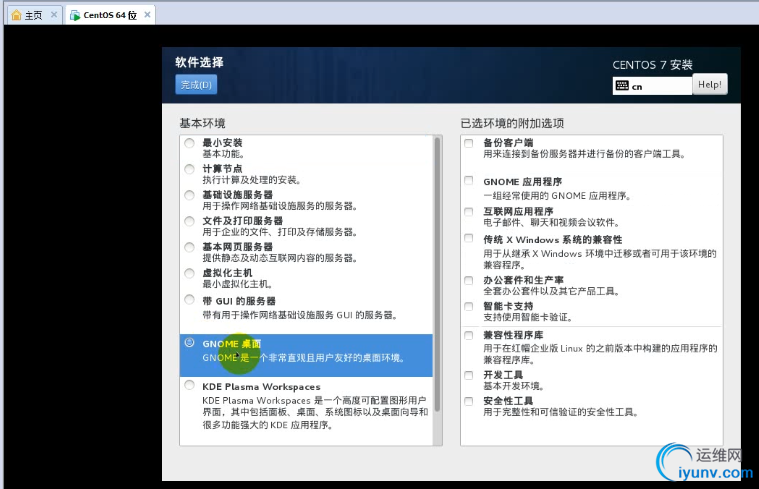Close the CentOS 64 位 tab
The width and height of the screenshot is (759, 489).
[x=147, y=15]
